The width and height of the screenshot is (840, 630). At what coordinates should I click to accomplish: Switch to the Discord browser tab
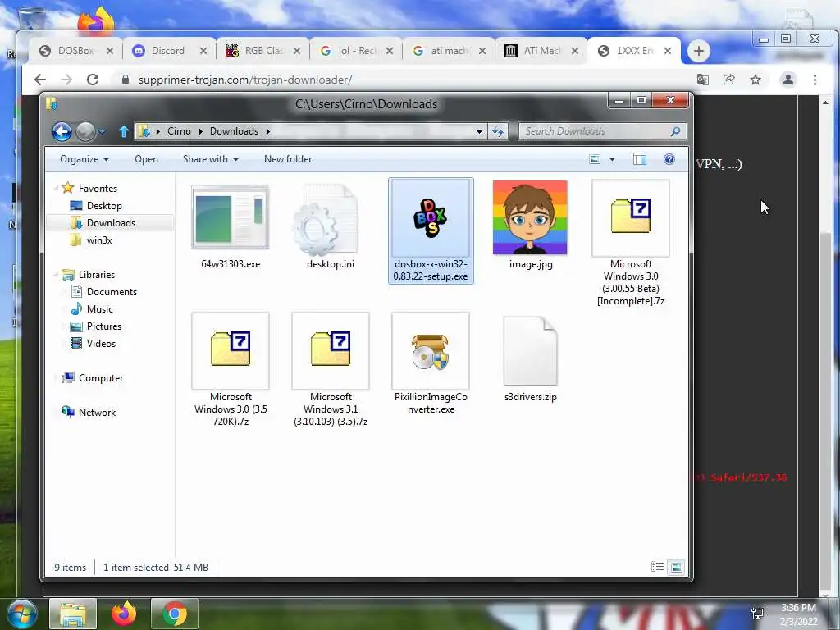[168, 51]
